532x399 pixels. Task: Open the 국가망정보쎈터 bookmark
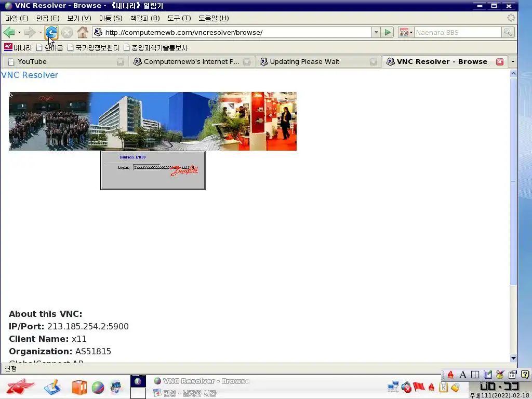click(94, 48)
